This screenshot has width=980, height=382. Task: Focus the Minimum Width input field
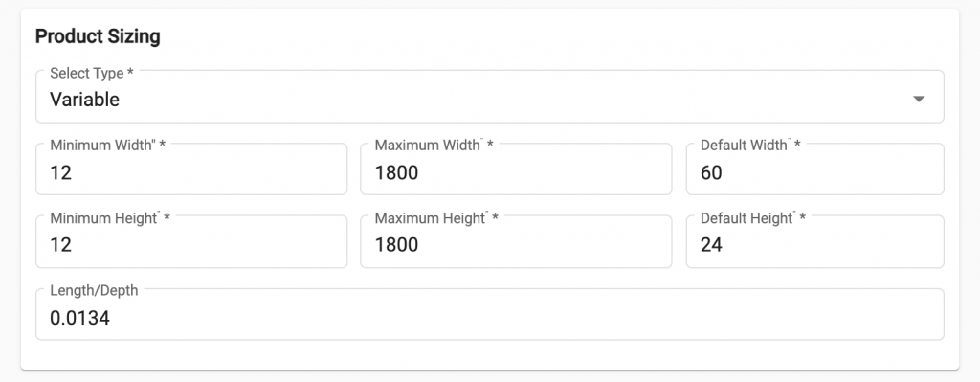click(191, 169)
